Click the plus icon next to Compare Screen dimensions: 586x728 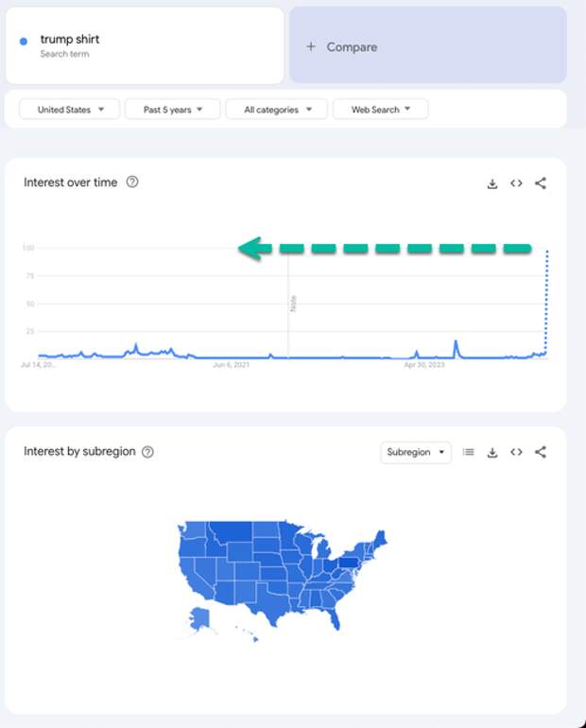click(311, 46)
